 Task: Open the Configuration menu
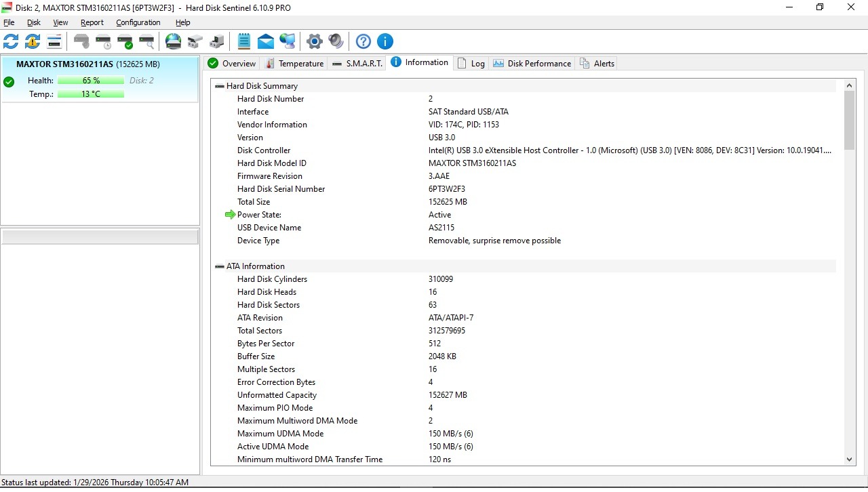pos(138,22)
